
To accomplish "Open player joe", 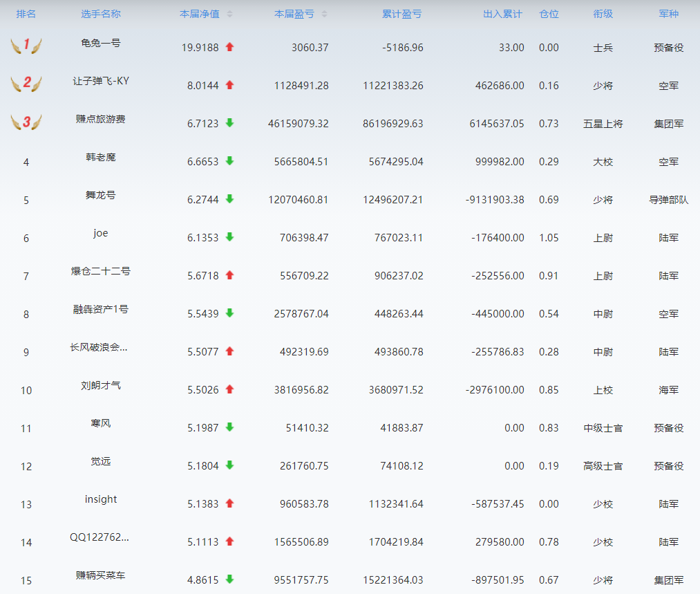I will click(x=101, y=233).
